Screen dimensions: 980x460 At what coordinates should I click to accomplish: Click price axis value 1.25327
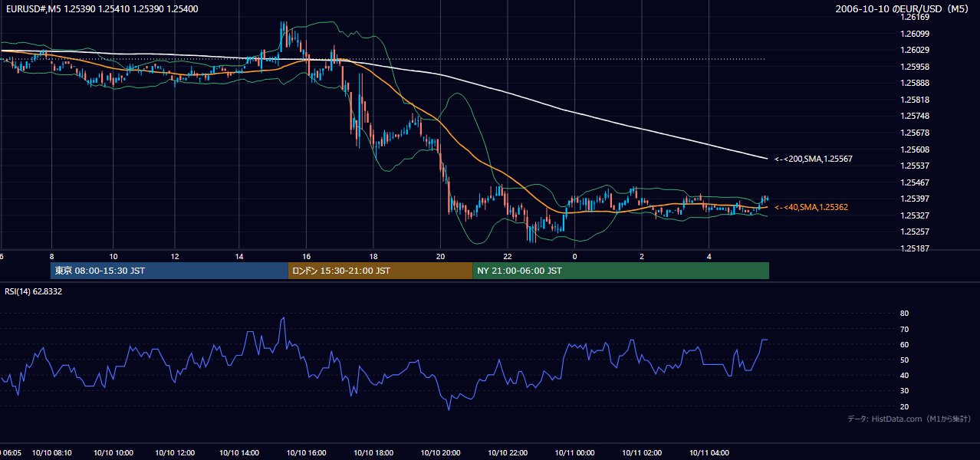pyautogui.click(x=916, y=215)
